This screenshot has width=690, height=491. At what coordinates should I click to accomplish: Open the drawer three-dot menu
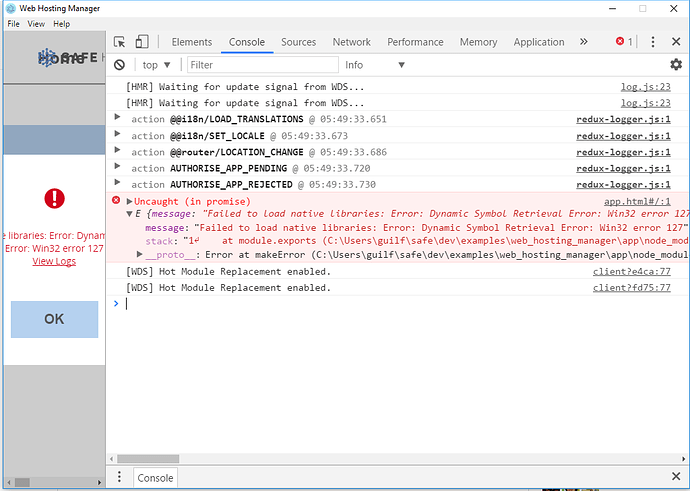(119, 476)
